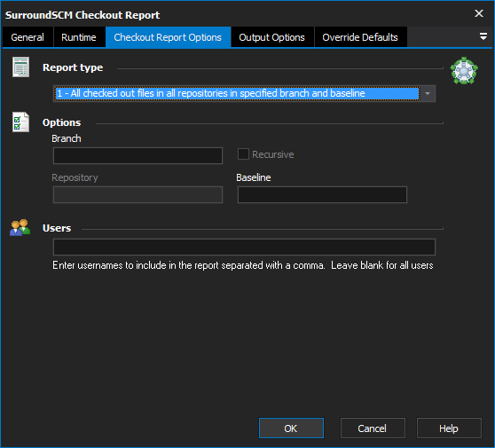Click the Options heading
Viewport: 495px width, 448px height.
(x=61, y=122)
